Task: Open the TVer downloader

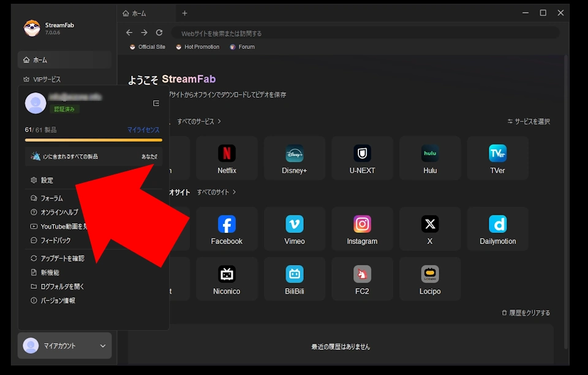Action: pyautogui.click(x=497, y=158)
